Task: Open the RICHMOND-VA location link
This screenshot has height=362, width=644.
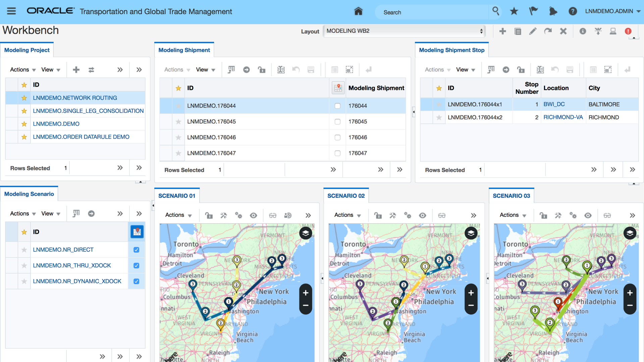Action: coord(563,117)
